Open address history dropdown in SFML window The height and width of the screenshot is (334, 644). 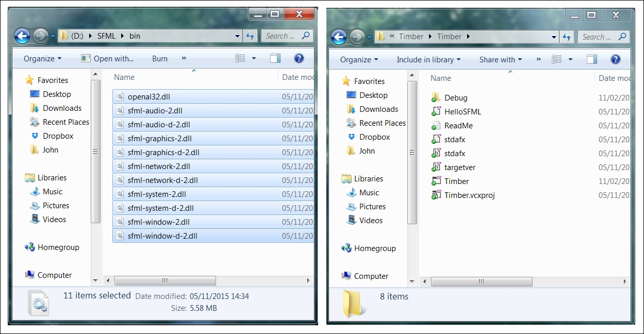pyautogui.click(x=237, y=36)
